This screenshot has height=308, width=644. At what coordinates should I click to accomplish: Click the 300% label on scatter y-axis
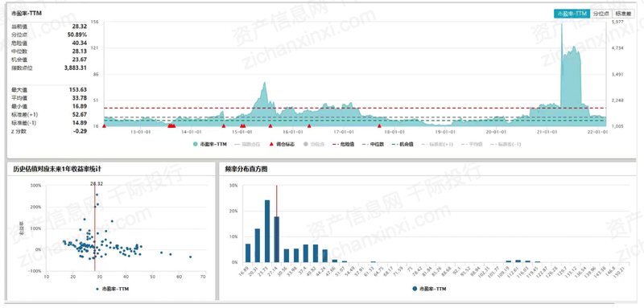point(35,186)
